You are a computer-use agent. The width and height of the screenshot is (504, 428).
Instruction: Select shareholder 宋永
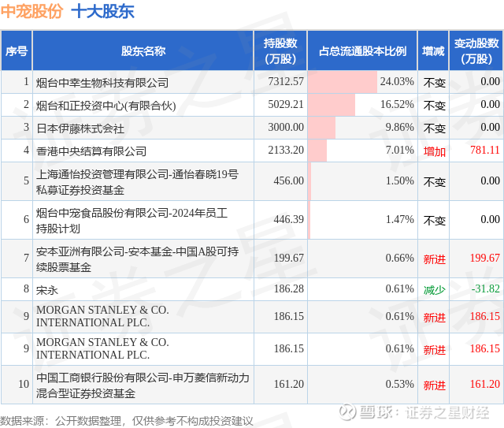[47, 290]
